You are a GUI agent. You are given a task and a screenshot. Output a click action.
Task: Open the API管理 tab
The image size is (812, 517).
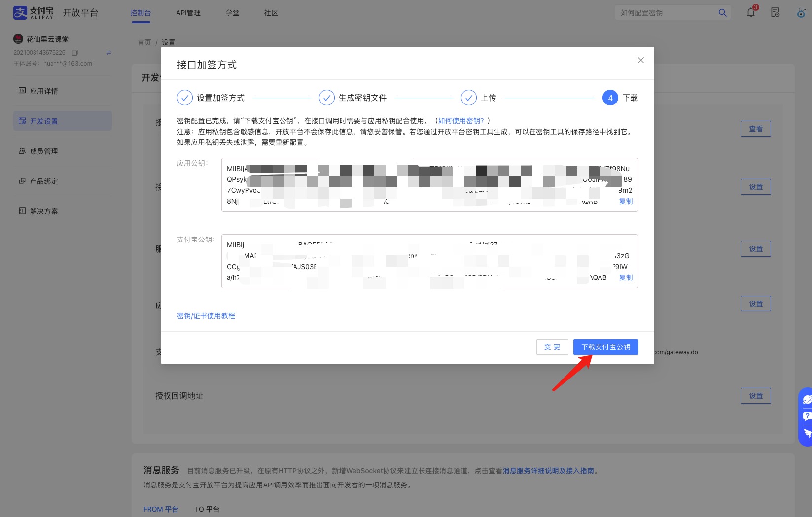(188, 13)
